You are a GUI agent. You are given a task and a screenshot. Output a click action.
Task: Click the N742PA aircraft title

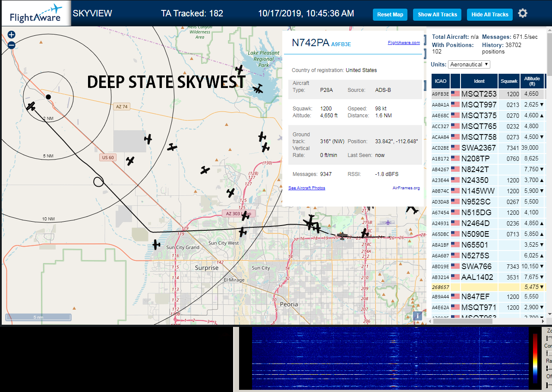(311, 43)
